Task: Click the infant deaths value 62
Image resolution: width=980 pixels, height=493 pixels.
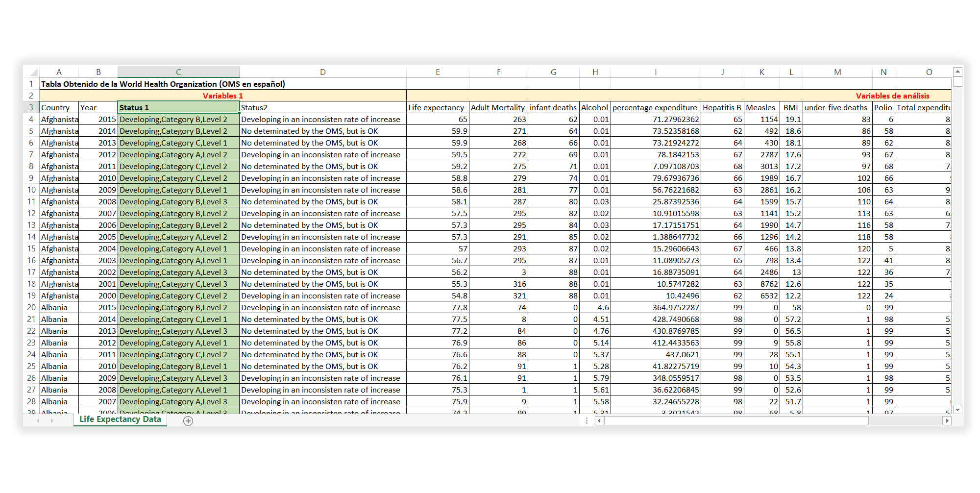Action: (553, 119)
